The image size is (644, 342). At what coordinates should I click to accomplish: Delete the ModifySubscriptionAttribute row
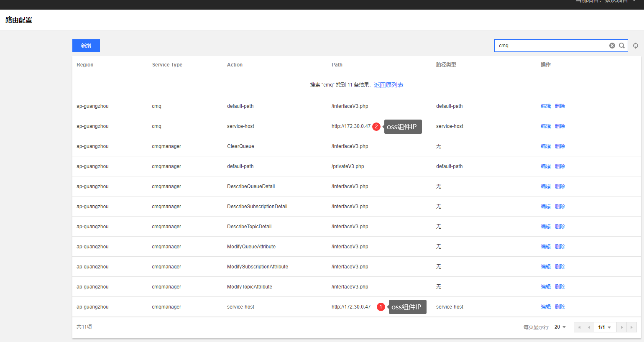[560, 267]
